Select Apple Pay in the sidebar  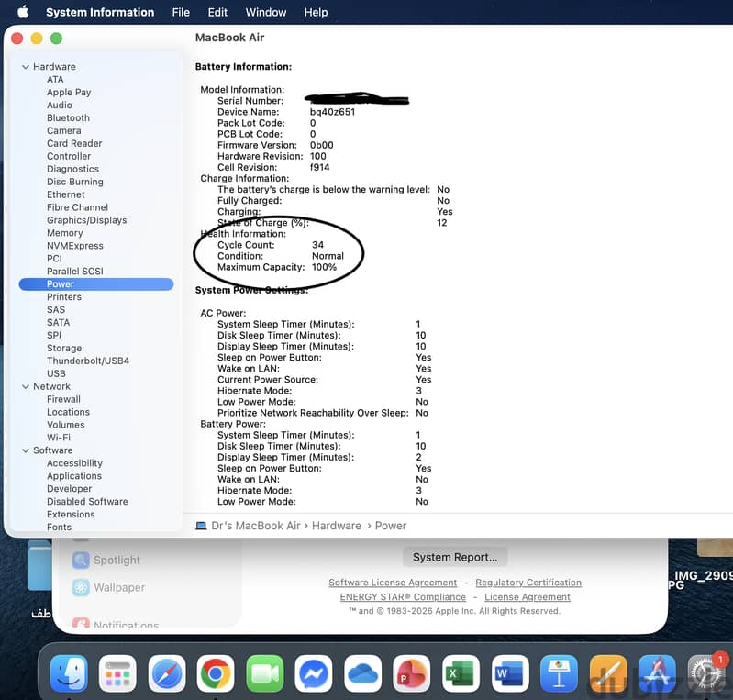(x=69, y=92)
